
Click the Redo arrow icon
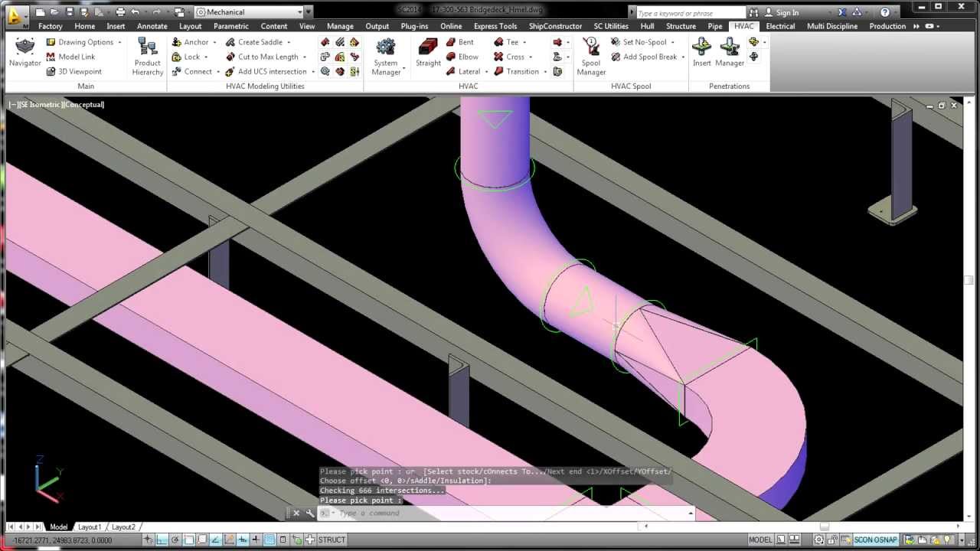(x=157, y=12)
